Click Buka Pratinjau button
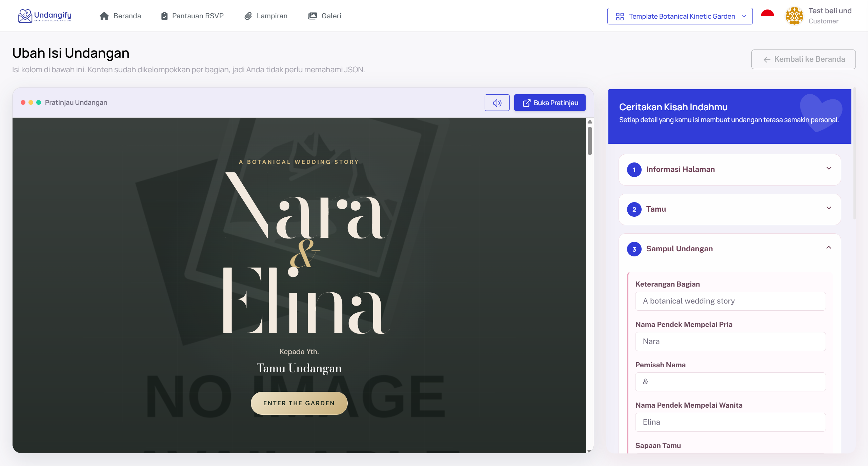This screenshot has width=868, height=466. 550,103
